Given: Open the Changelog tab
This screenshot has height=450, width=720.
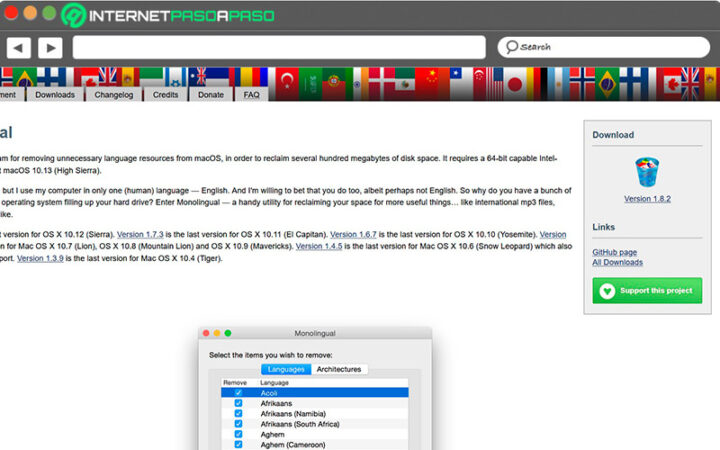Looking at the screenshot, I should [113, 95].
